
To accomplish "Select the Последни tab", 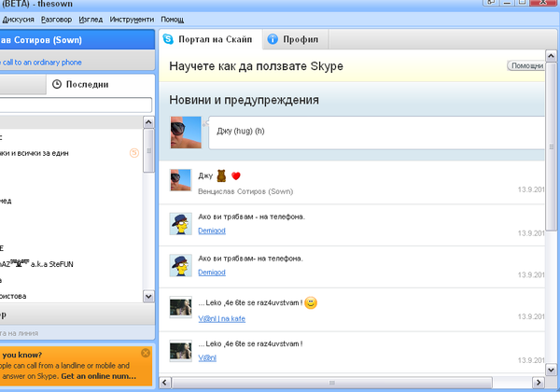I will pyautogui.click(x=100, y=84).
